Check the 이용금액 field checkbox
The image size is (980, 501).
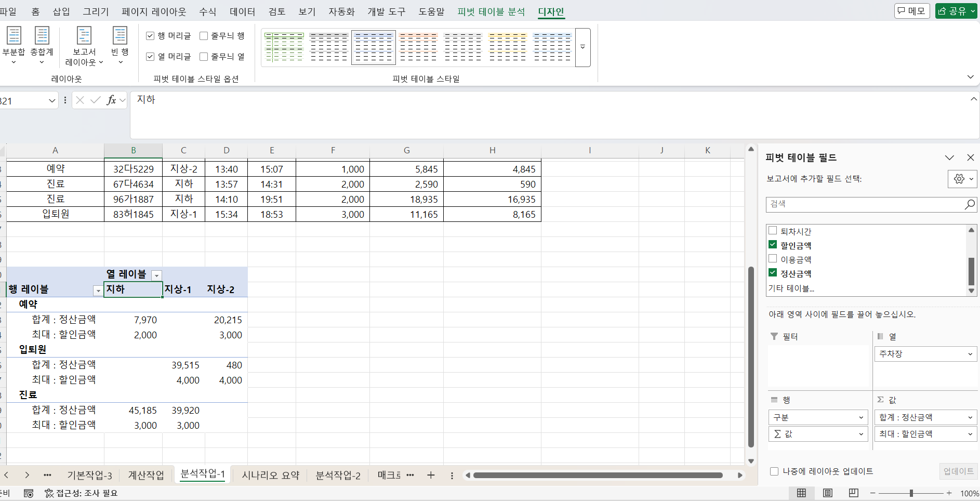tap(773, 259)
